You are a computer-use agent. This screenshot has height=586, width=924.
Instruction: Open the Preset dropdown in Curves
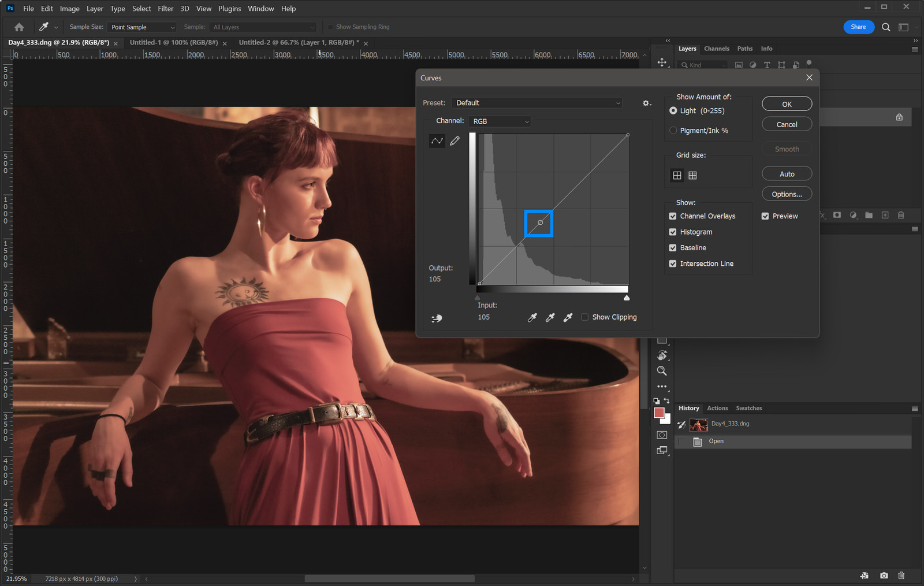click(536, 103)
